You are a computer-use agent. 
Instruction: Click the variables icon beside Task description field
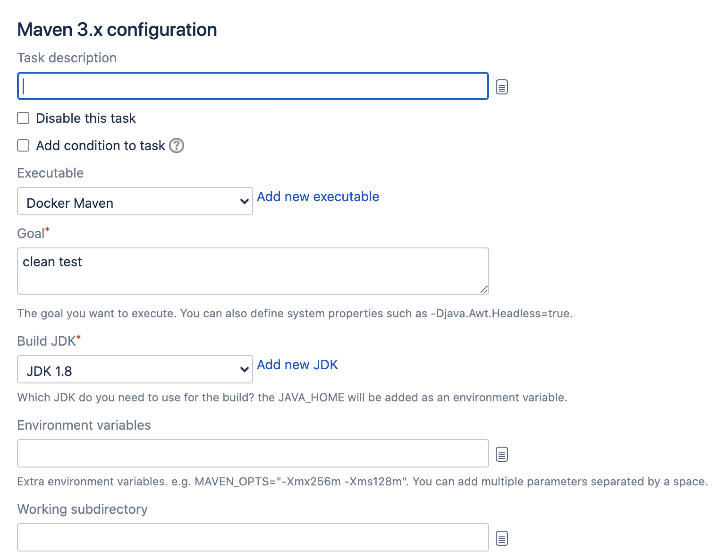501,86
